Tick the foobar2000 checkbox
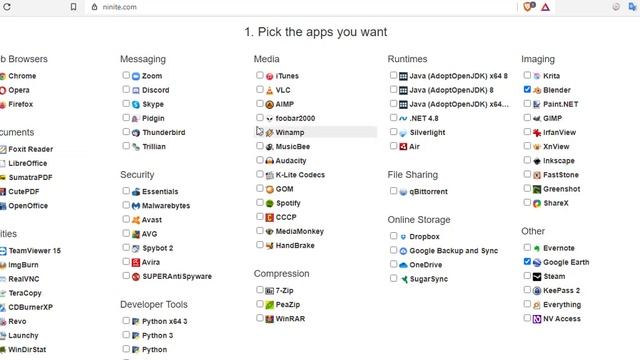 [x=260, y=118]
